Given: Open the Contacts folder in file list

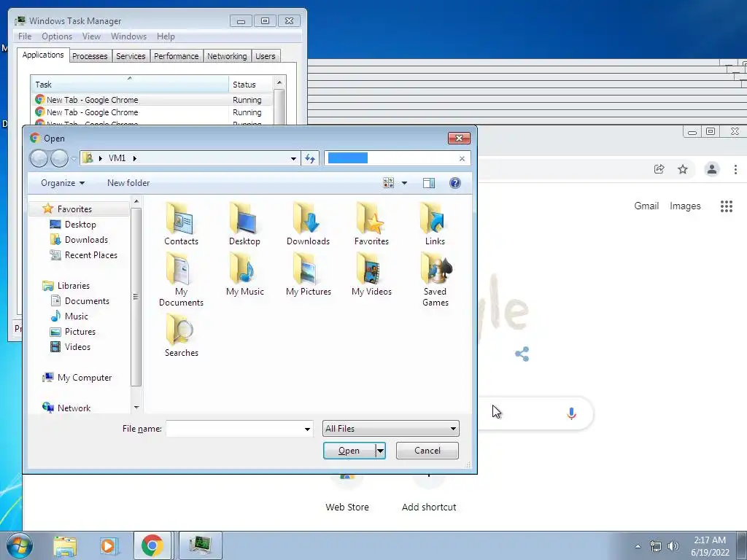Looking at the screenshot, I should (x=181, y=224).
